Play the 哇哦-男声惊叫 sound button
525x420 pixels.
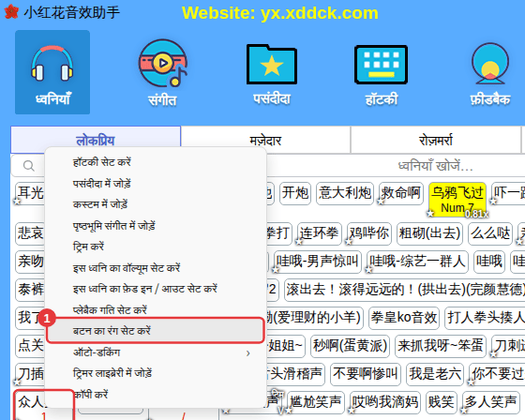[318, 262]
